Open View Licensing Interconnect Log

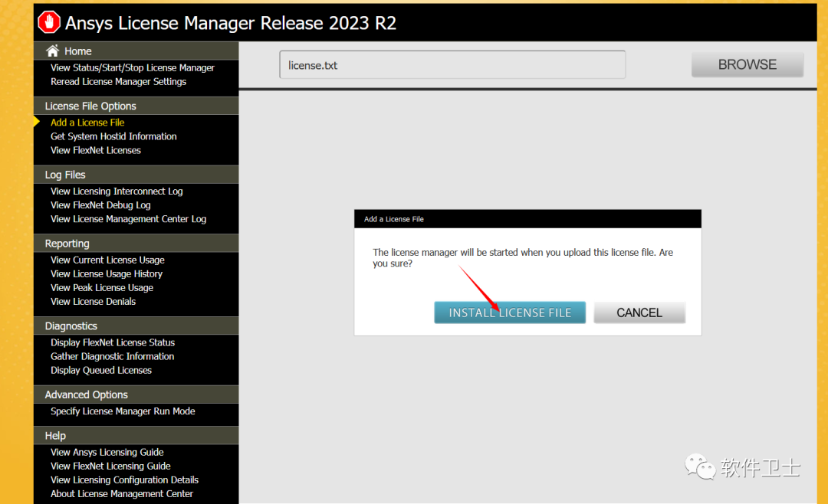(x=117, y=191)
